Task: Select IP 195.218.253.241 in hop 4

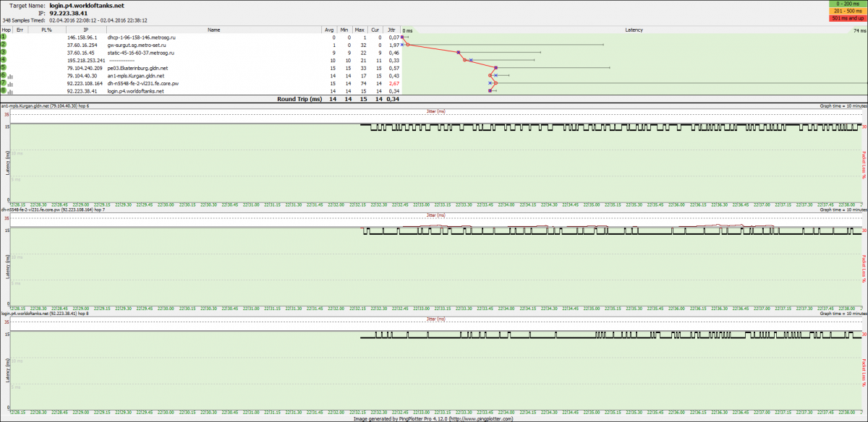Action: [85, 60]
